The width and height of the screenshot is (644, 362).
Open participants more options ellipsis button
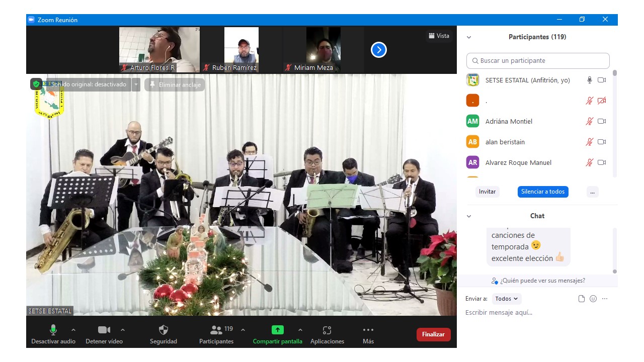[593, 192]
